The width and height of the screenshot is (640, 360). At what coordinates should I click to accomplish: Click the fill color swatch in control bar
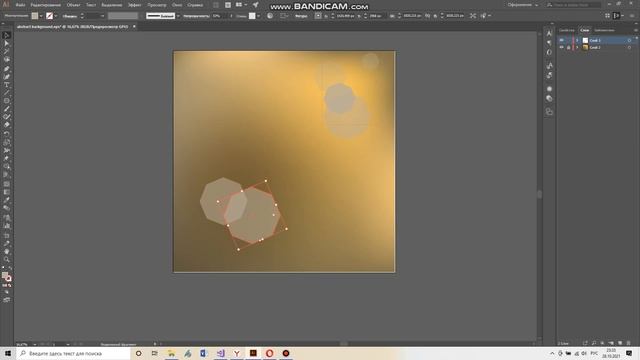point(35,16)
